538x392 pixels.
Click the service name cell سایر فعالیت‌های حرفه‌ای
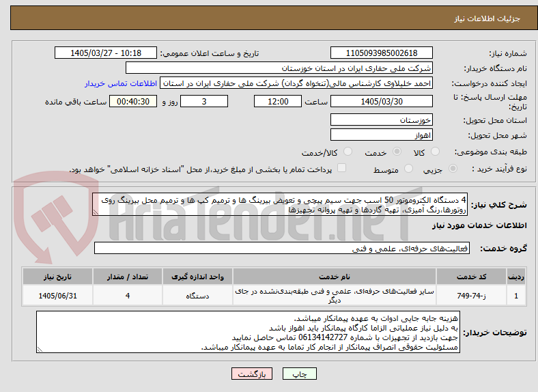tap(334, 296)
